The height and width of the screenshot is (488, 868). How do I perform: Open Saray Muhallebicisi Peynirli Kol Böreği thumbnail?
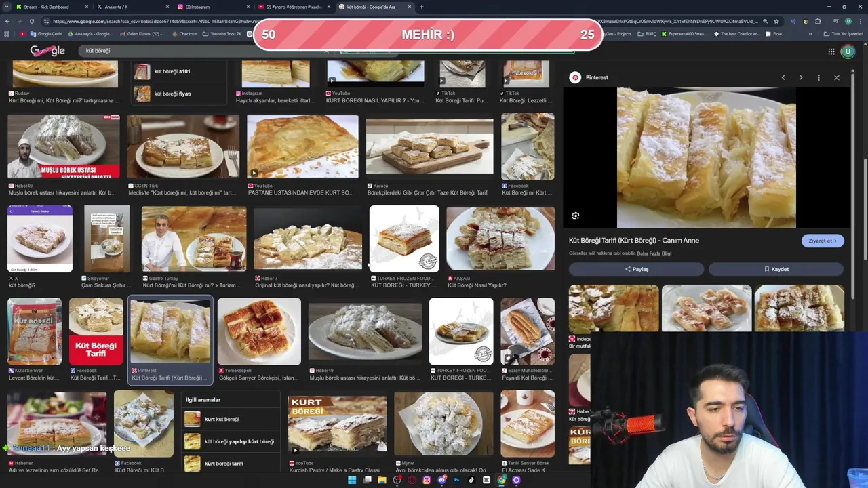click(x=527, y=331)
